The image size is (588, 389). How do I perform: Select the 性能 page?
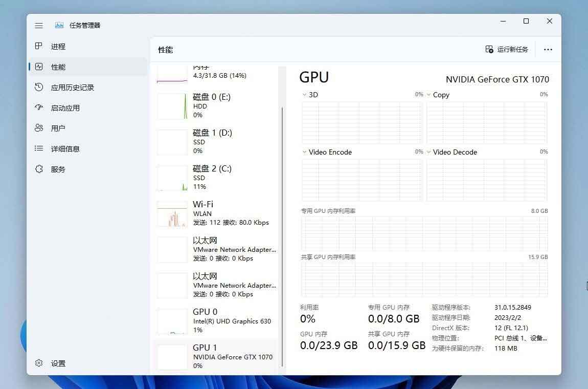click(88, 67)
